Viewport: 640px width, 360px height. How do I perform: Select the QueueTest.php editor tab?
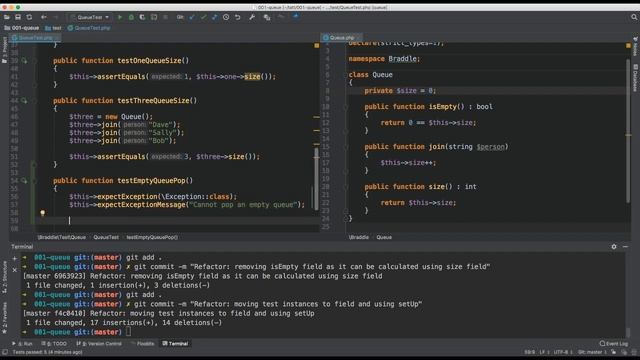click(35, 38)
